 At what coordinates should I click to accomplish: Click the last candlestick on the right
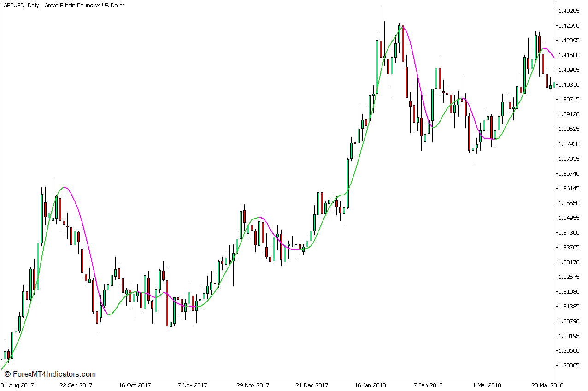coord(554,84)
